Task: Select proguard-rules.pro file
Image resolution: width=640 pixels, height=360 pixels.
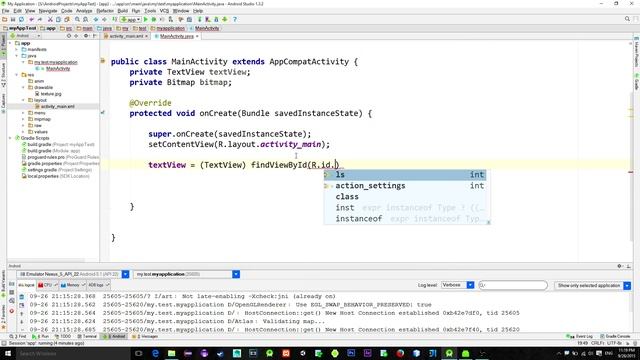Action: 46,157
